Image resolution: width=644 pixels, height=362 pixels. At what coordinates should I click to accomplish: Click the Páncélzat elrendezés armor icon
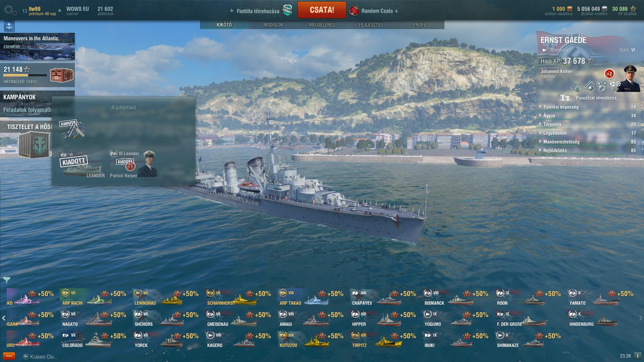tap(566, 98)
